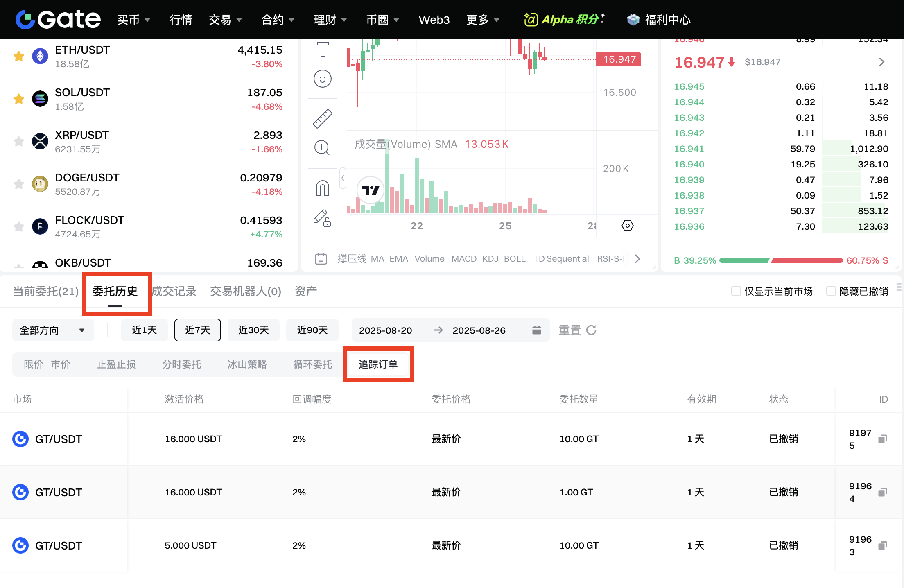Click the lock drawing tools icon
904x588 pixels.
pos(322,218)
